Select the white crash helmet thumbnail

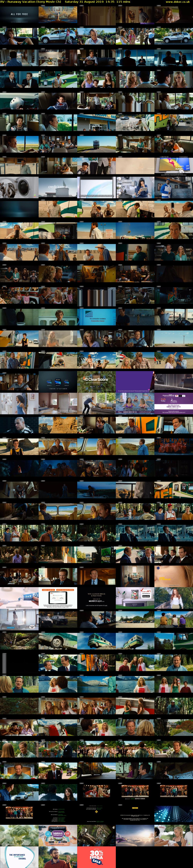19,101
